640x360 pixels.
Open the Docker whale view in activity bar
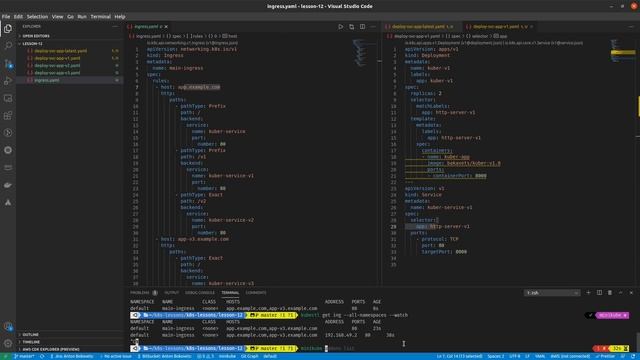click(8, 185)
